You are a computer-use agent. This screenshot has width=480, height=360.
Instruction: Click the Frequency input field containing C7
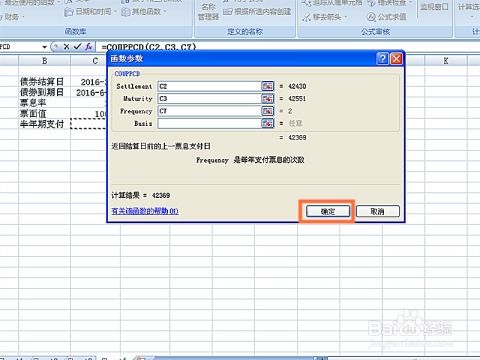tap(209, 111)
